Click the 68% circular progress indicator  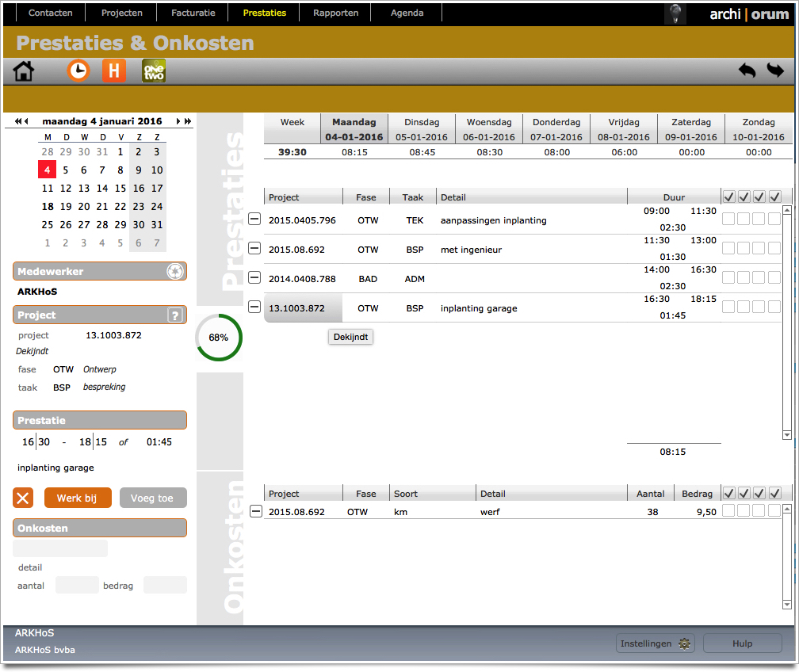[219, 338]
